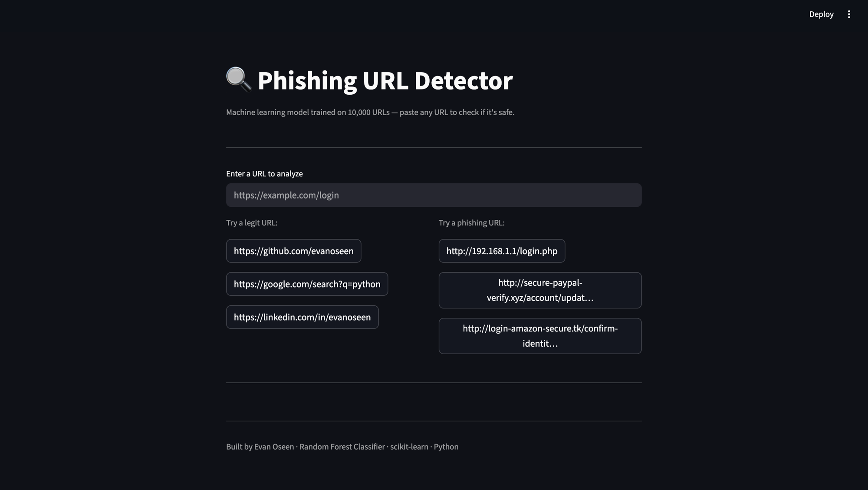Click the URL input field to start typing

click(x=433, y=195)
